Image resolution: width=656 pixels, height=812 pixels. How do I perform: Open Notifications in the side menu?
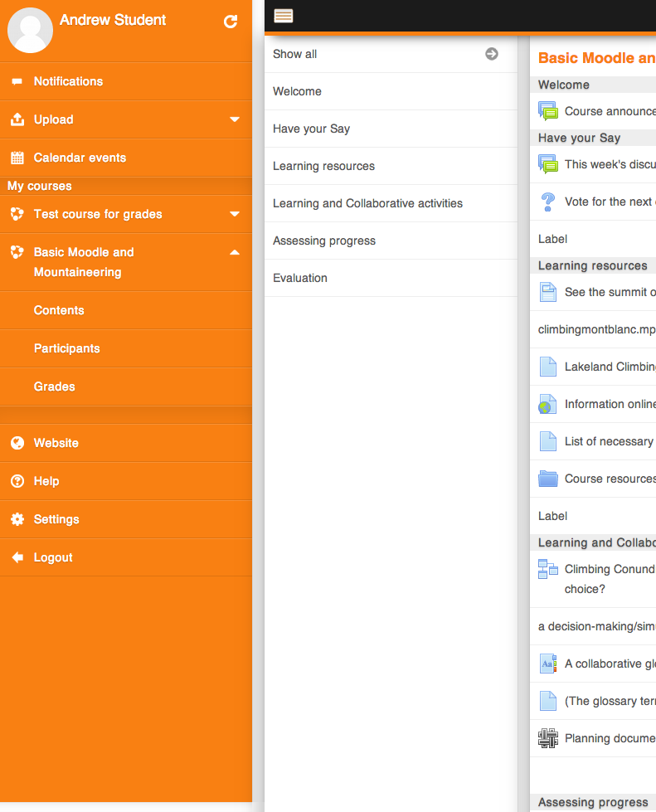click(126, 81)
